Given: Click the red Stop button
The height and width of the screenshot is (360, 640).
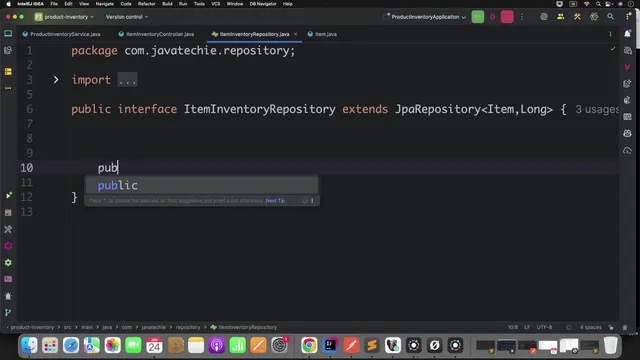Looking at the screenshot, I should coord(507,17).
